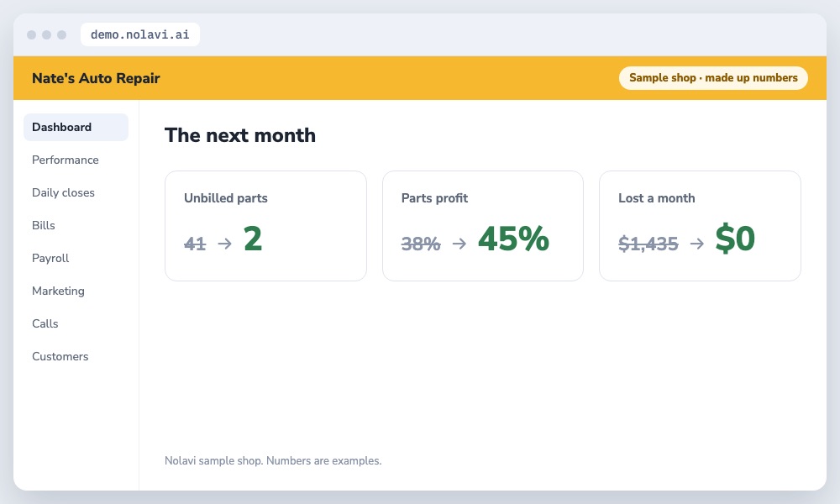This screenshot has height=504, width=840.
Task: Click the Sample shop made up numbers badge
Action: pyautogui.click(x=713, y=77)
